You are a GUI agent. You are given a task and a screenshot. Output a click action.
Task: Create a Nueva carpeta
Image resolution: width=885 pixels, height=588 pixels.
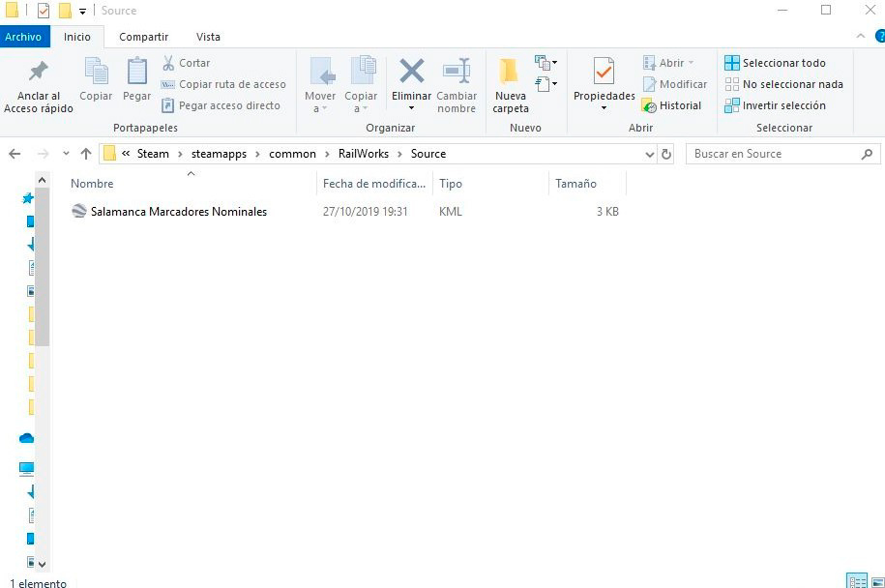[511, 85]
